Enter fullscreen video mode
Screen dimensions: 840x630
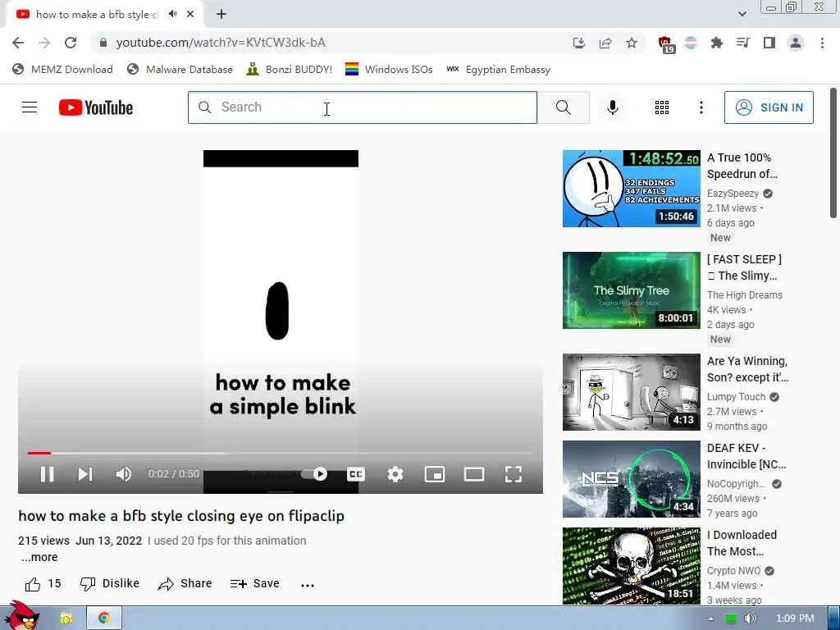[x=514, y=474]
